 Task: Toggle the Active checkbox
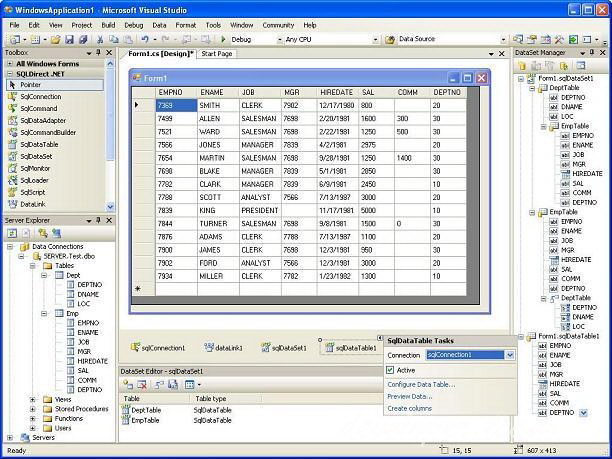(x=390, y=370)
